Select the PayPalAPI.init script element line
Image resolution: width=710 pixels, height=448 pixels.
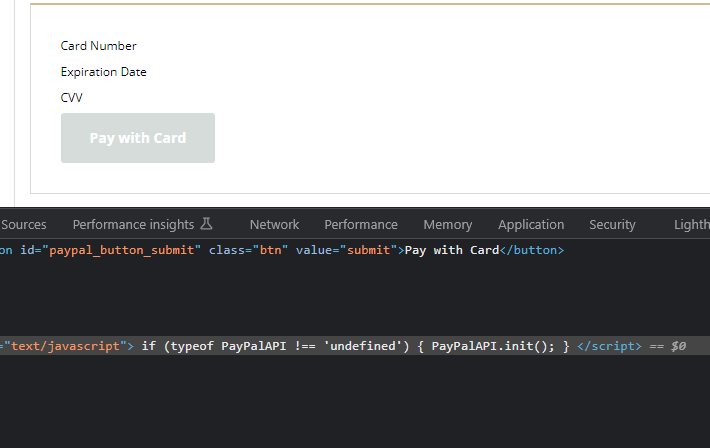coord(355,346)
